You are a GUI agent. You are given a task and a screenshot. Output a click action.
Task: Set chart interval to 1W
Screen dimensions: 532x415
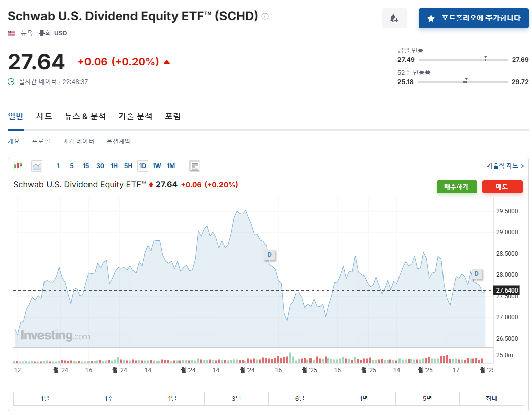click(x=157, y=165)
